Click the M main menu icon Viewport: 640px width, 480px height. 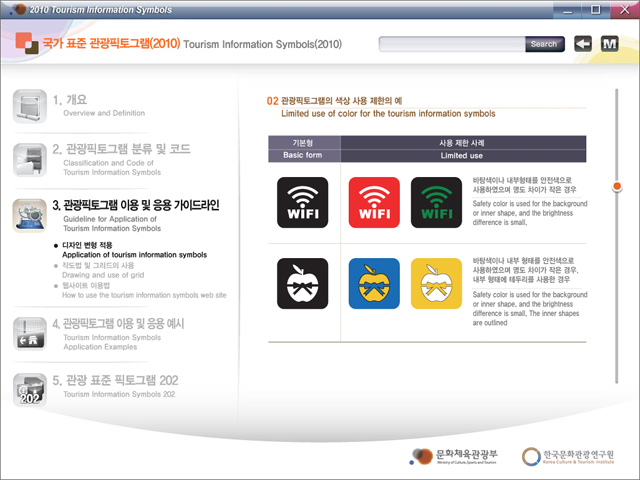point(610,44)
